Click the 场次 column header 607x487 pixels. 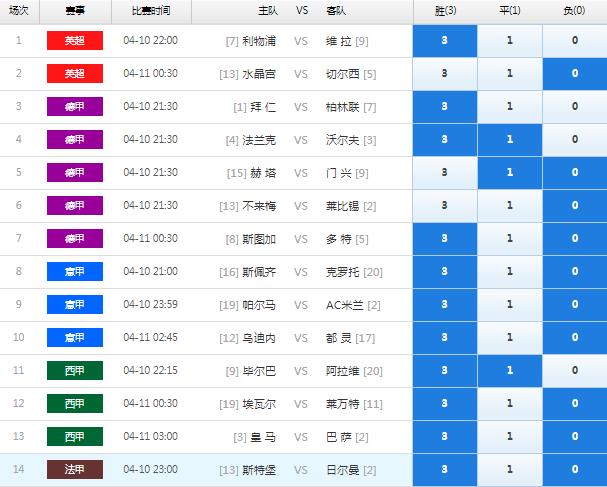pyautogui.click(x=19, y=11)
